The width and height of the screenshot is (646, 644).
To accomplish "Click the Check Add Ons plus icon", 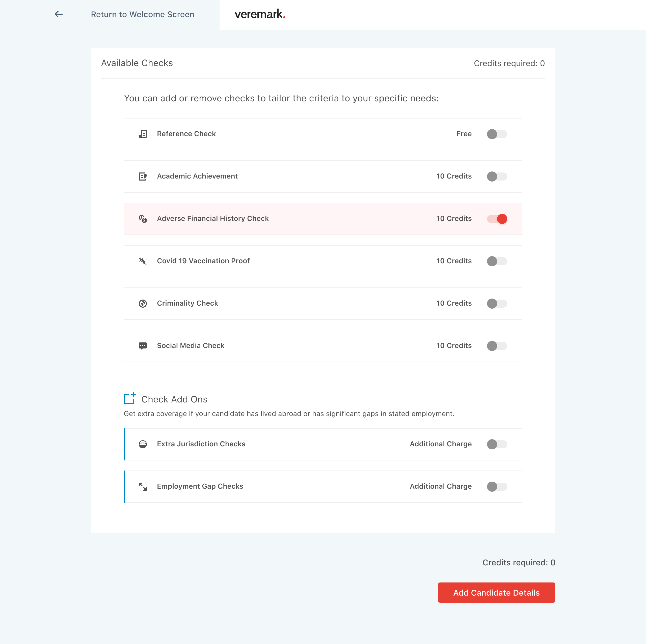I will [130, 398].
